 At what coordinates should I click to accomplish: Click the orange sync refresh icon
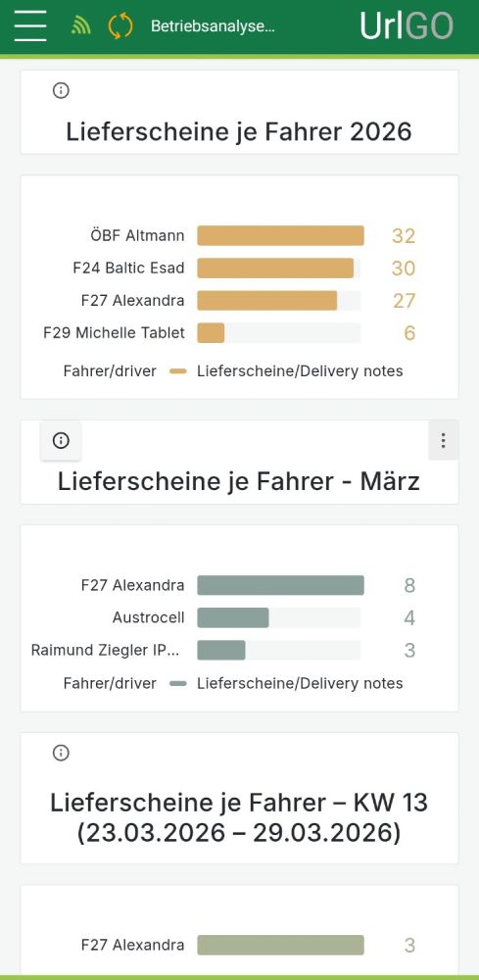pyautogui.click(x=120, y=26)
